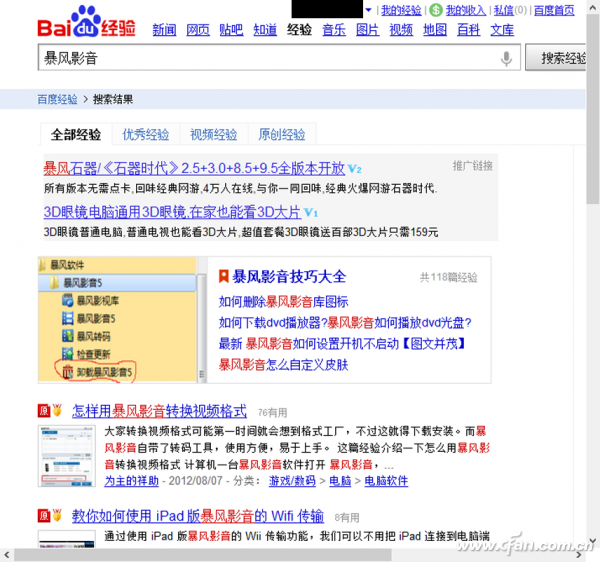Viewport: 600px width, 562px height.
Task: Switch to the 网页 navigation item
Action: [x=198, y=30]
